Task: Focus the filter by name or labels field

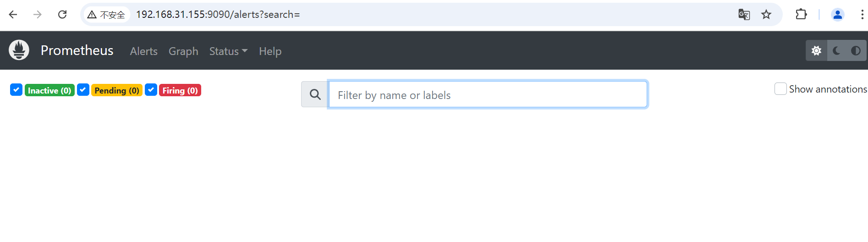Action: 488,94
